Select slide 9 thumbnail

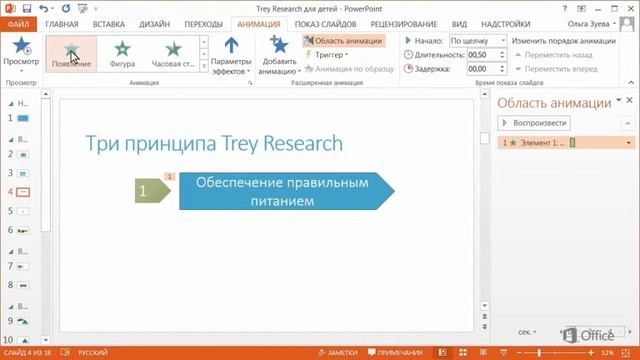pyautogui.click(x=23, y=322)
